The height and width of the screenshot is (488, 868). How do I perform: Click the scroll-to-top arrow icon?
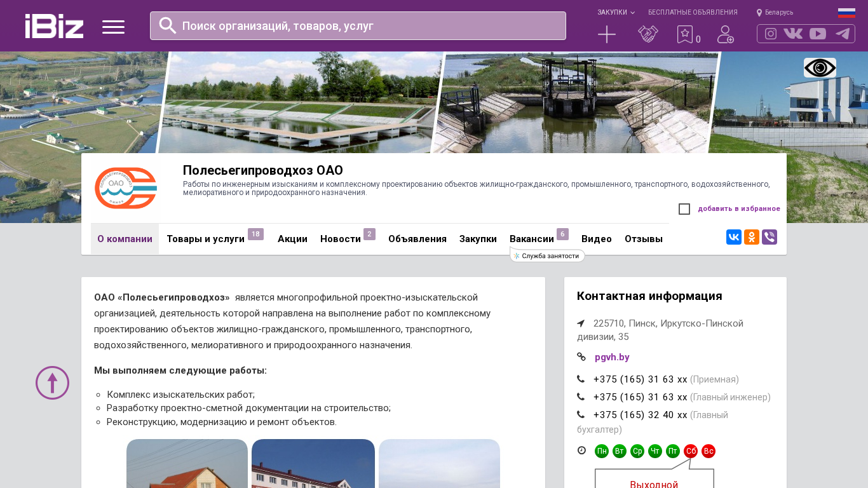coord(52,383)
